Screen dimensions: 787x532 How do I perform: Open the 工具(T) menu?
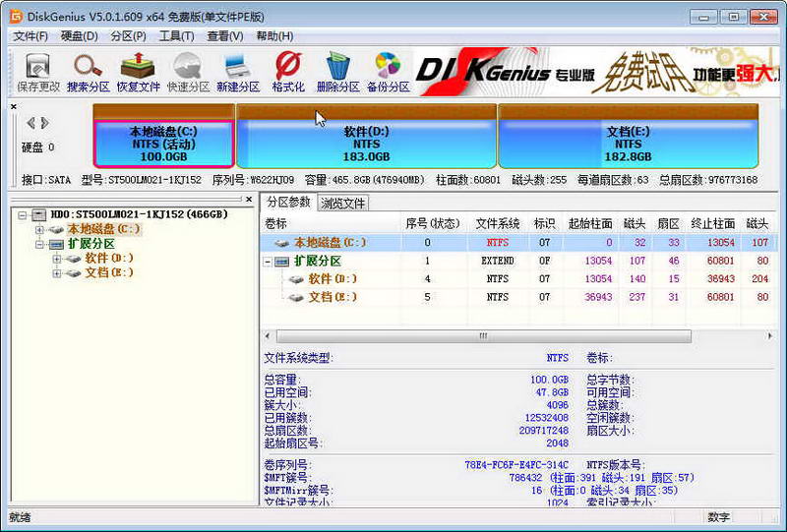pyautogui.click(x=177, y=36)
